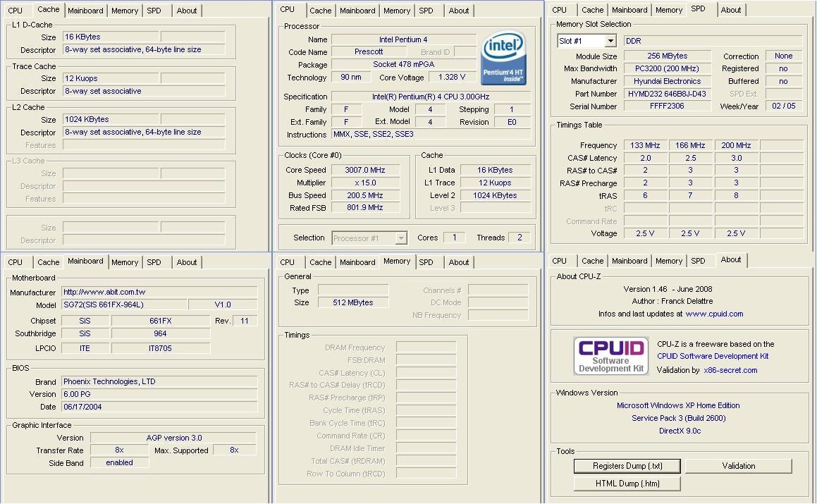Image resolution: width=817 pixels, height=504 pixels.
Task: Click the CPUID Software Development Kit logo
Action: pyautogui.click(x=611, y=356)
